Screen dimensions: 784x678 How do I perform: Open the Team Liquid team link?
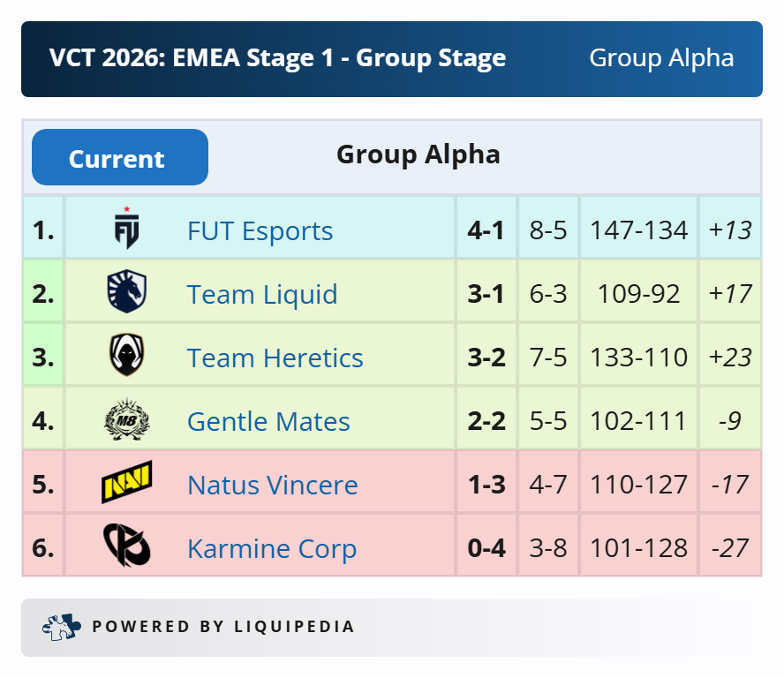[262, 294]
